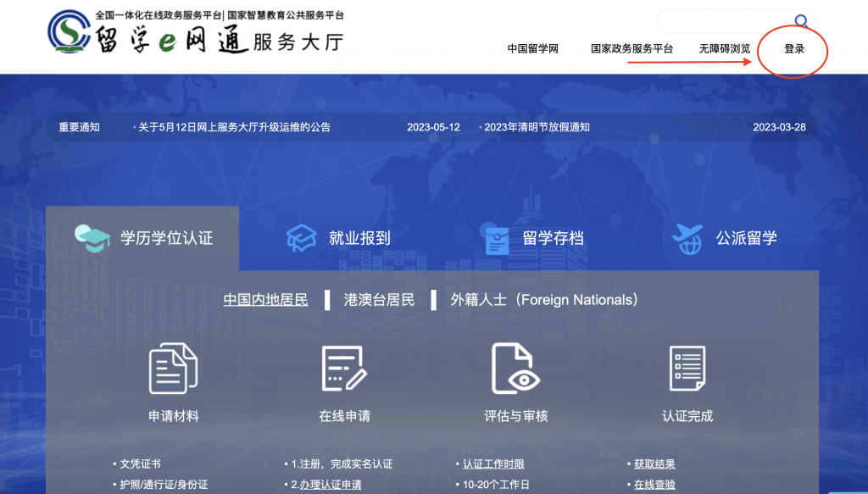Image resolution: width=868 pixels, height=494 pixels.
Task: Click the 申请材料 documents icon
Action: (173, 369)
